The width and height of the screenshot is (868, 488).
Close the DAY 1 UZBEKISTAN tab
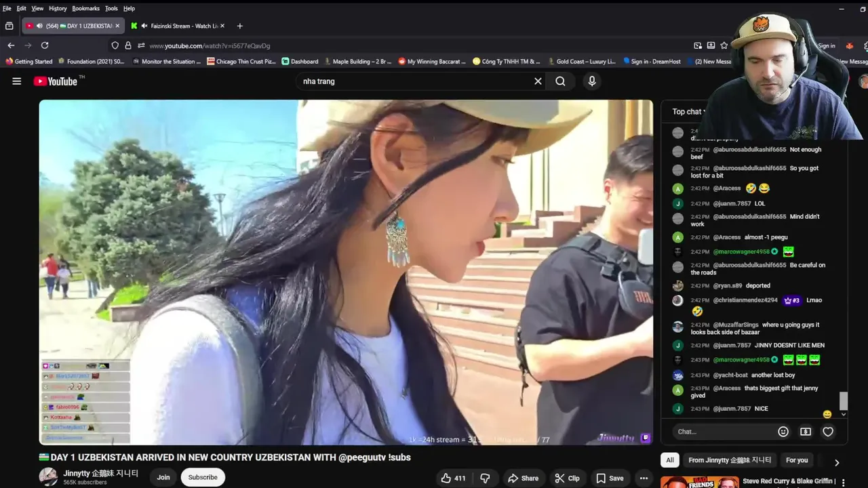coord(117,26)
